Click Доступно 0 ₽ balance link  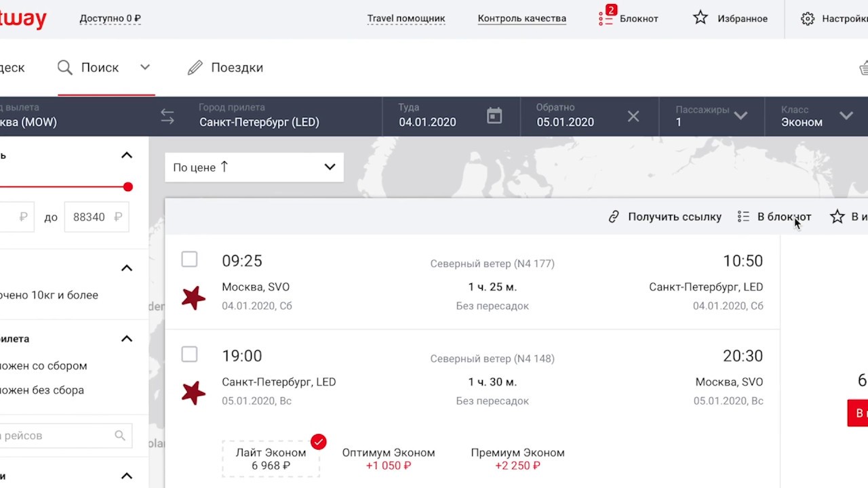[110, 19]
